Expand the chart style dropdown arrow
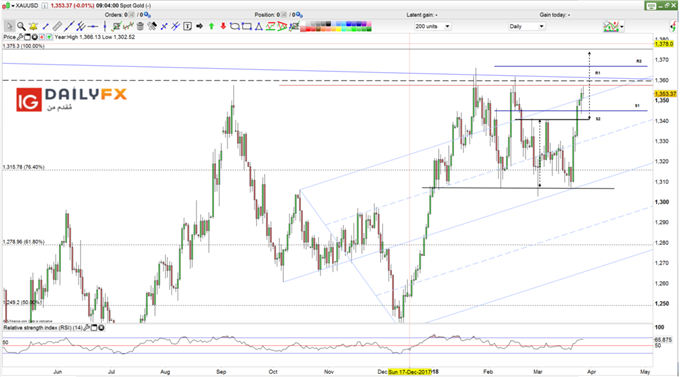 point(622,27)
